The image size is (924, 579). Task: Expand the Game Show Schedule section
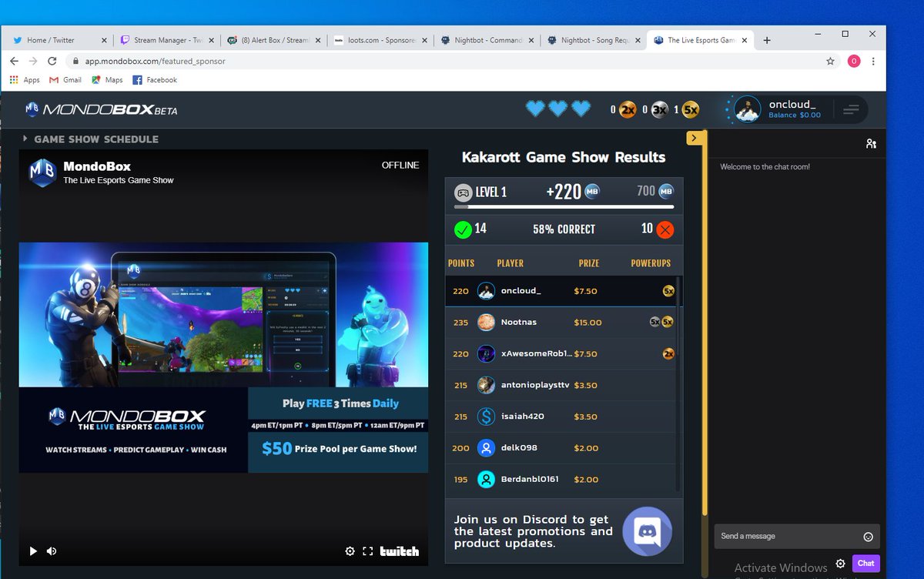91,139
